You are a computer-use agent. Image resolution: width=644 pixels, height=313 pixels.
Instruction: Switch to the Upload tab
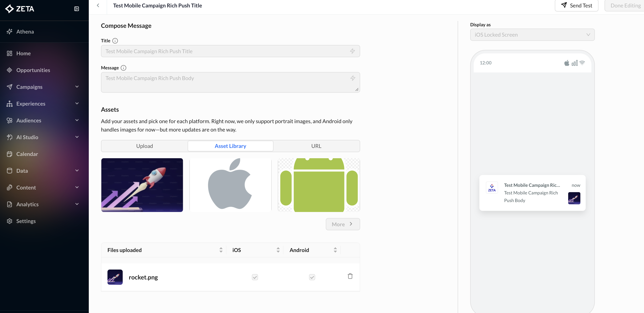[x=144, y=146]
